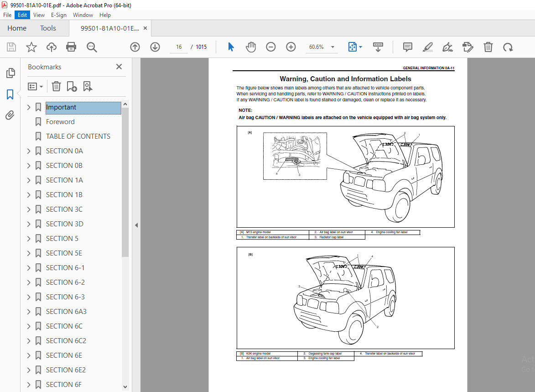Open the E-Sign menu
Viewport: 535px width, 392px height.
pos(59,15)
